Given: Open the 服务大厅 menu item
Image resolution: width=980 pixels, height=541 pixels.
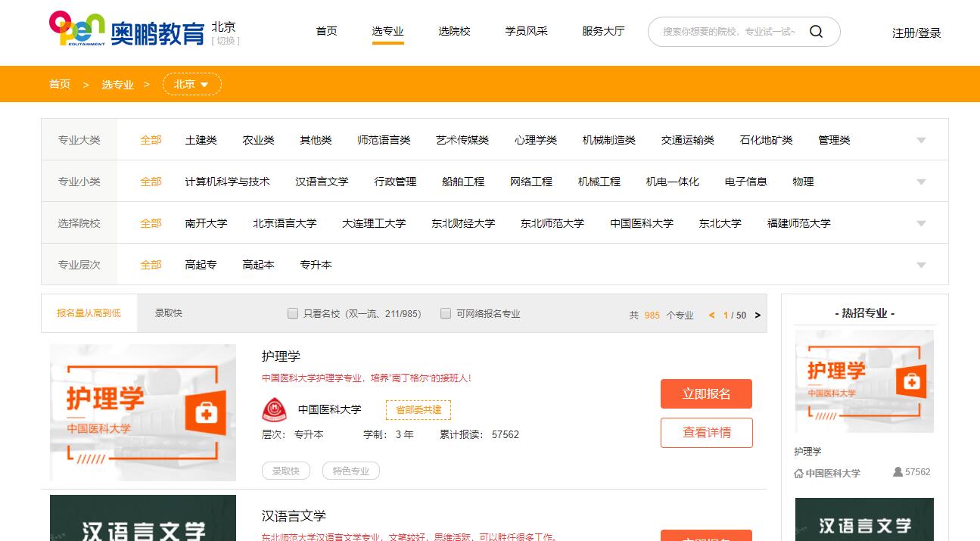Looking at the screenshot, I should [603, 31].
